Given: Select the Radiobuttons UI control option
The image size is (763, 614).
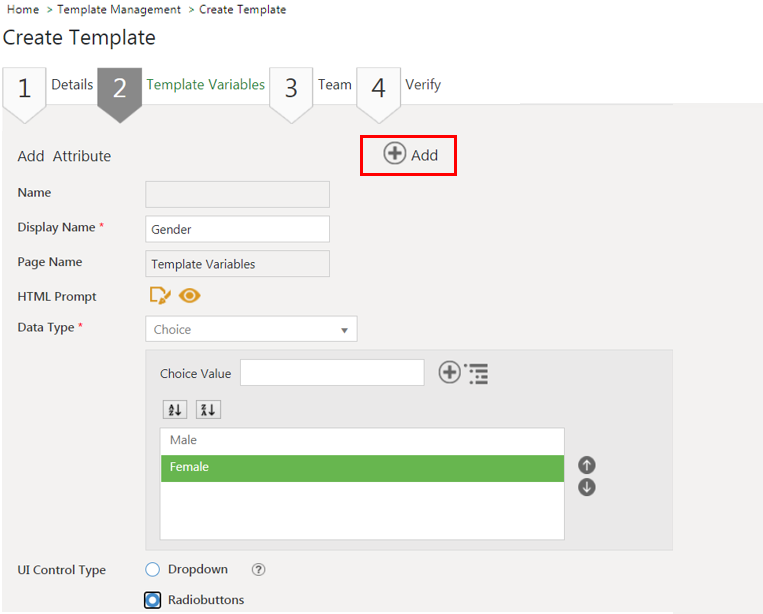Looking at the screenshot, I should pyautogui.click(x=153, y=600).
